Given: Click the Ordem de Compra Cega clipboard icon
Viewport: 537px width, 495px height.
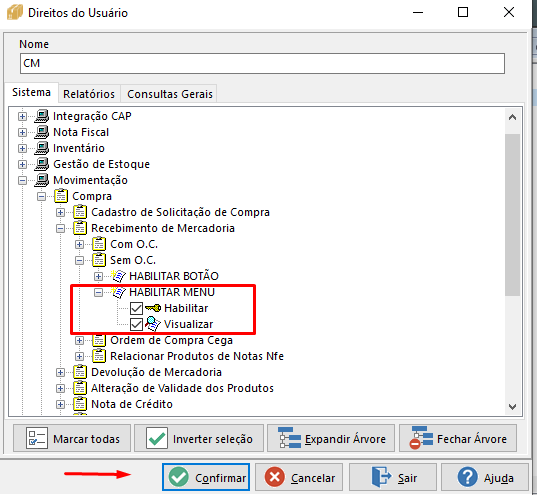Looking at the screenshot, I should pyautogui.click(x=99, y=340).
